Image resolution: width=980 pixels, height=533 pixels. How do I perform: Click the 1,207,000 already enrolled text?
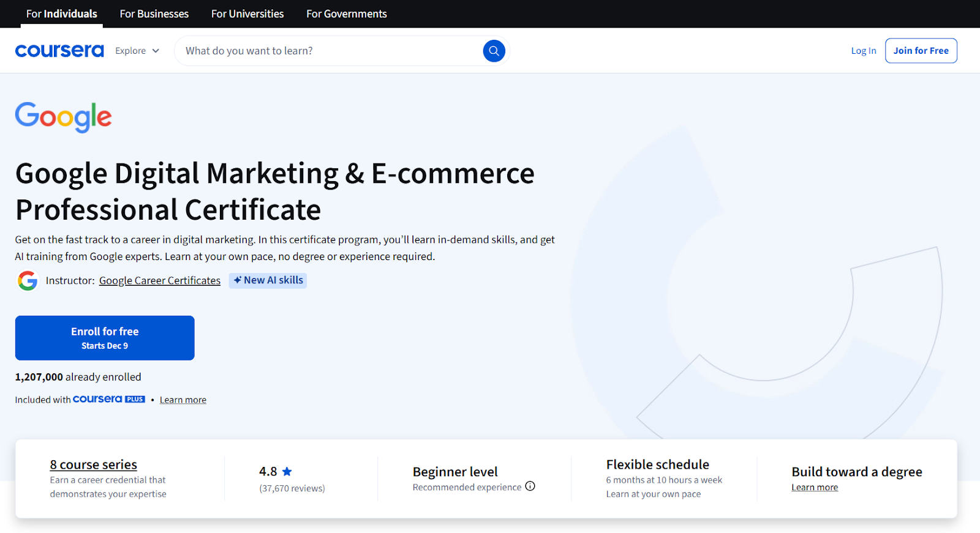point(78,377)
